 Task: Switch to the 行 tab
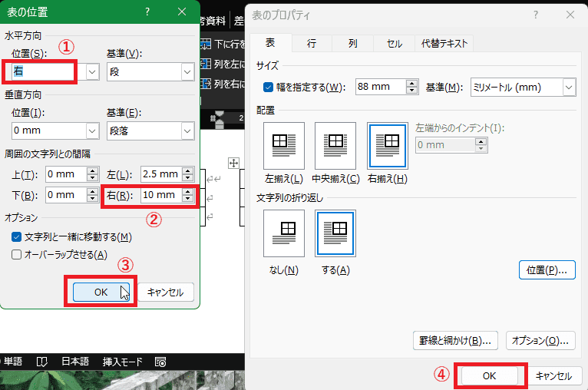[x=311, y=44]
